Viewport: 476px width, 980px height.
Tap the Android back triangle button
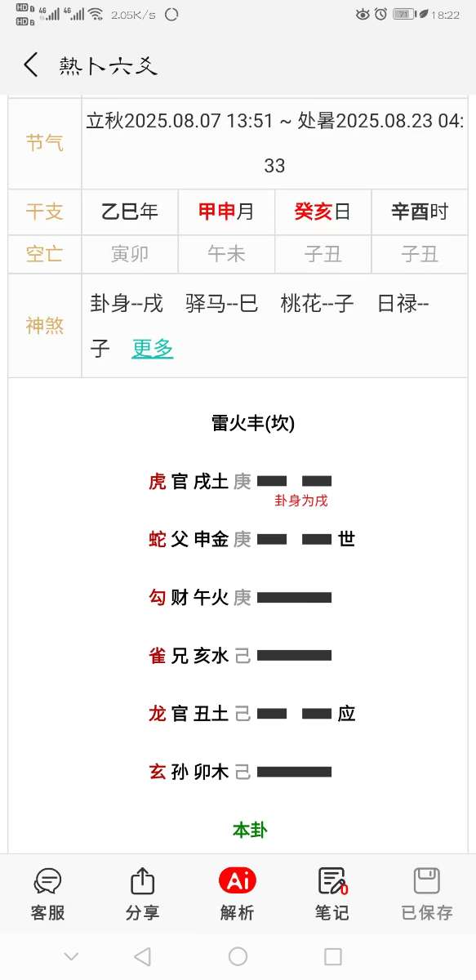click(142, 955)
